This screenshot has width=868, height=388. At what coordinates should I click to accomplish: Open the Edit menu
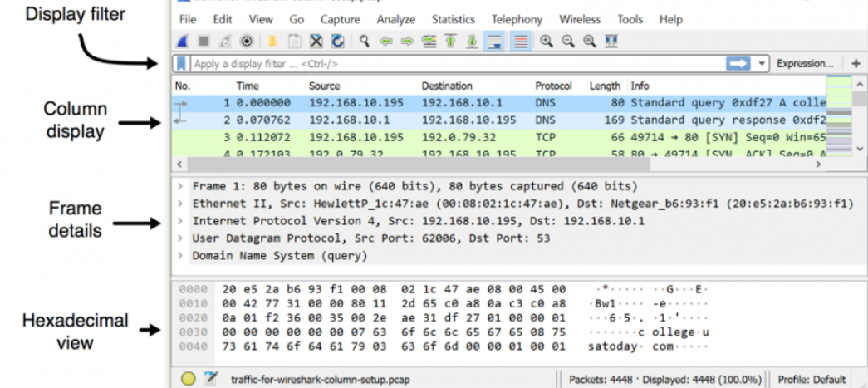[223, 19]
